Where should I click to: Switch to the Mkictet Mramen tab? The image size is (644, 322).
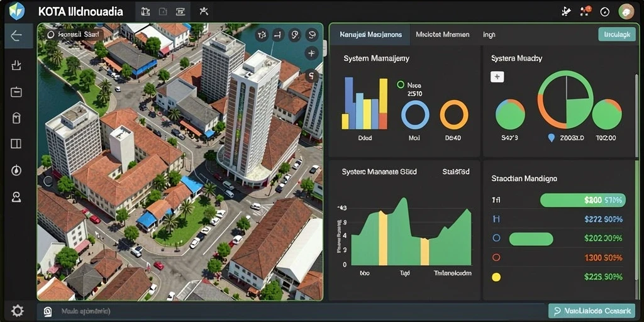[442, 35]
